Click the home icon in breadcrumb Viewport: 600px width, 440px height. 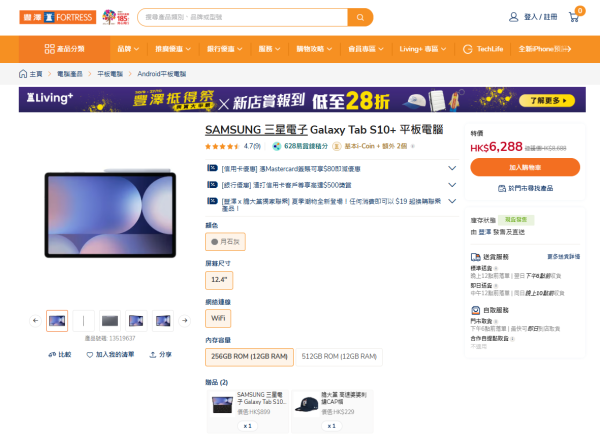(x=23, y=74)
